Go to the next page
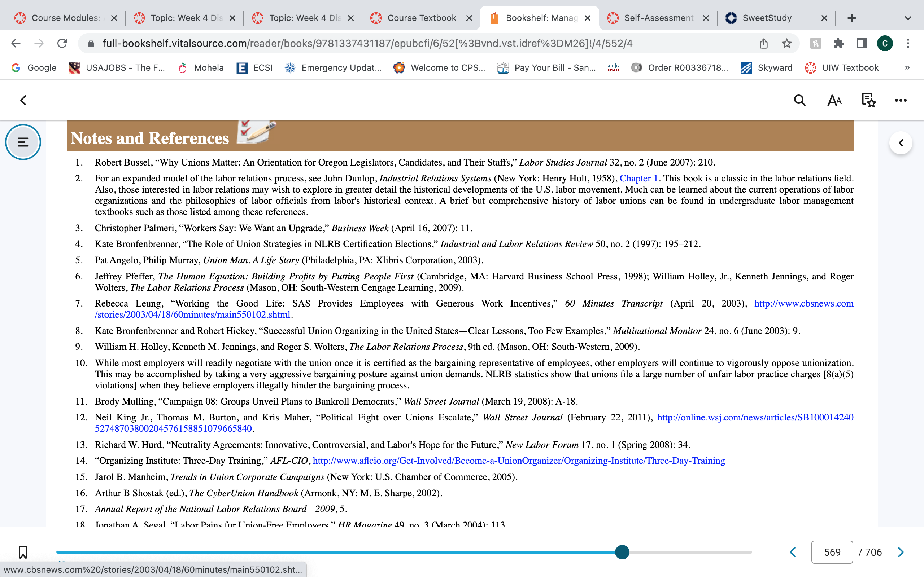The height and width of the screenshot is (577, 924). 901,552
